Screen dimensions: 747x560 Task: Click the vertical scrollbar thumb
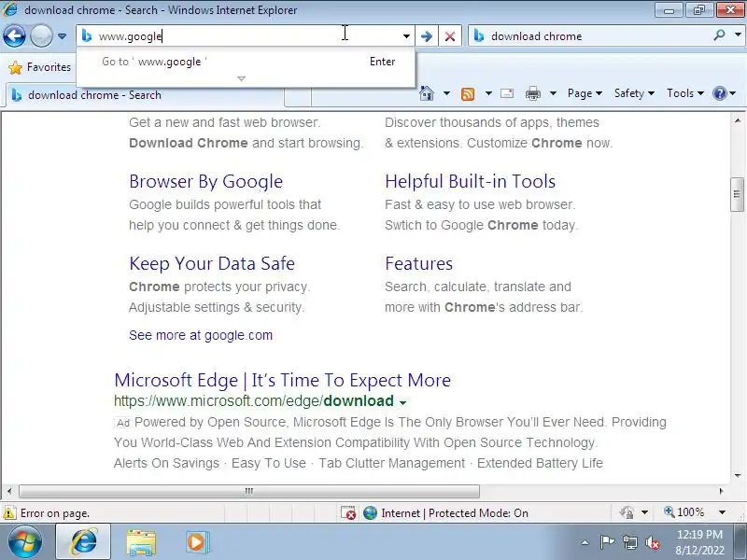coord(737,194)
